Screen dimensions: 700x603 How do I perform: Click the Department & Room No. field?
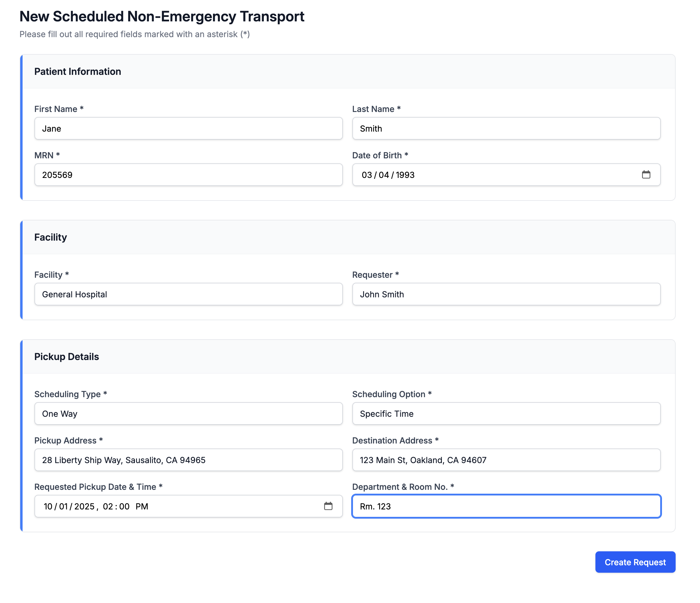coord(506,506)
